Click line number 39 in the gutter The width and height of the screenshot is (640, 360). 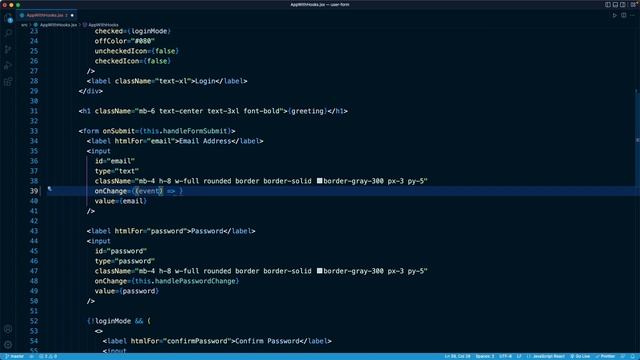point(33,191)
